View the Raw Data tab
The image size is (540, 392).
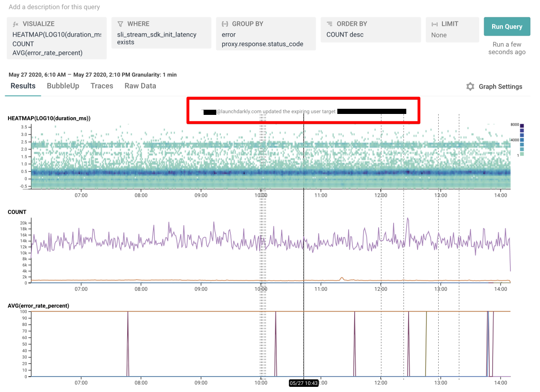coord(140,86)
